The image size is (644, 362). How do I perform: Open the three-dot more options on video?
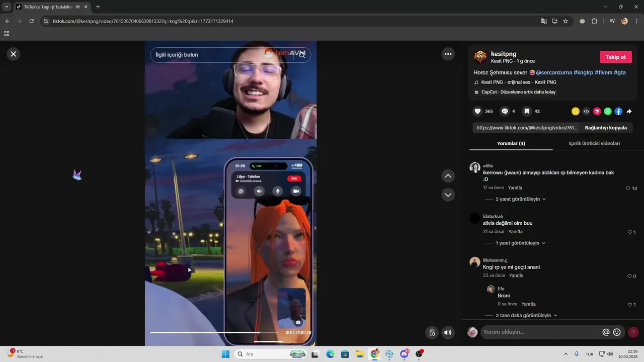(448, 54)
